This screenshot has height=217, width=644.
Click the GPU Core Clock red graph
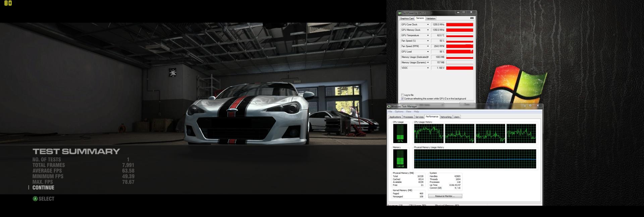pyautogui.click(x=460, y=24)
